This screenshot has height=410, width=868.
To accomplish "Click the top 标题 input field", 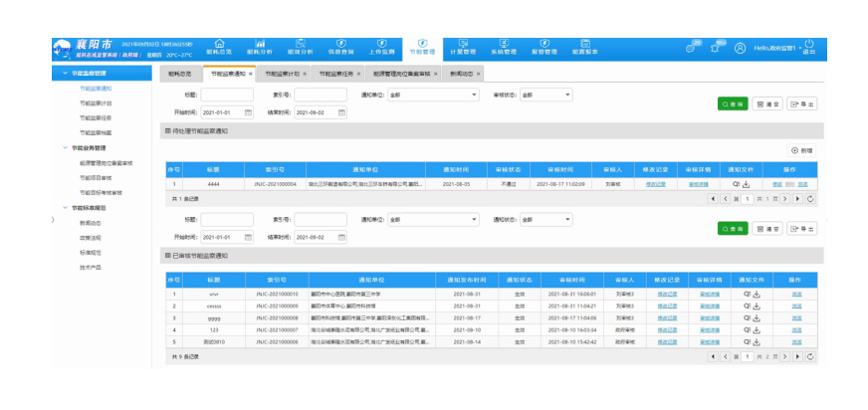I will pos(227,95).
